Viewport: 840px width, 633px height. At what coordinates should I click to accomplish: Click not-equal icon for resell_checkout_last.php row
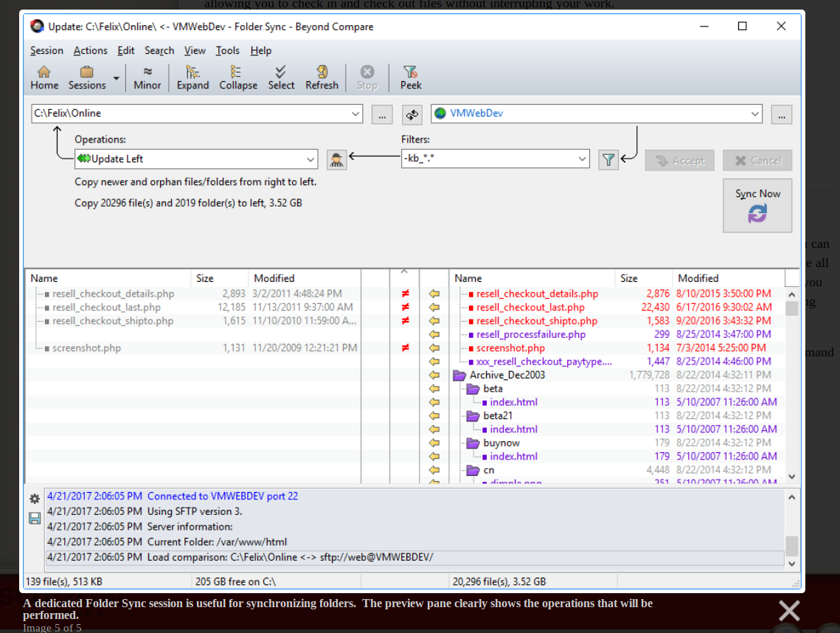(406, 307)
